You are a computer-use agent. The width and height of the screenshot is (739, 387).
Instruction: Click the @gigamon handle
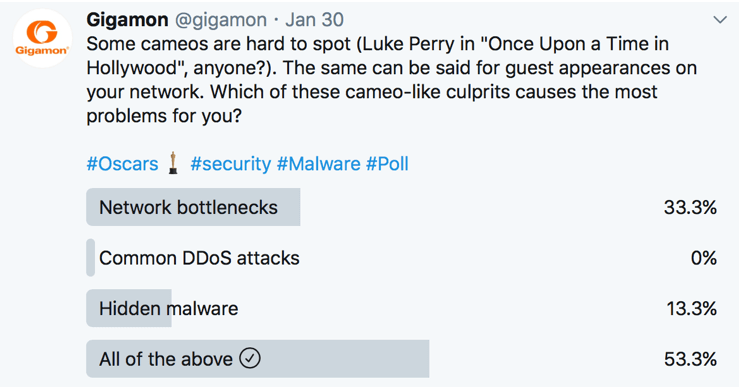click(x=221, y=20)
